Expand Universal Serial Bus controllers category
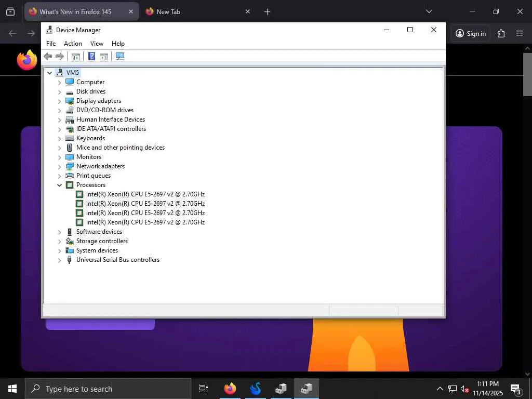Image resolution: width=532 pixels, height=399 pixels. tap(59, 260)
